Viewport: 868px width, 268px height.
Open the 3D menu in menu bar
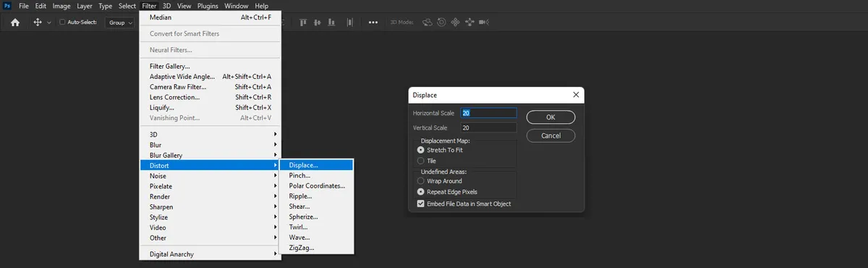(x=166, y=6)
